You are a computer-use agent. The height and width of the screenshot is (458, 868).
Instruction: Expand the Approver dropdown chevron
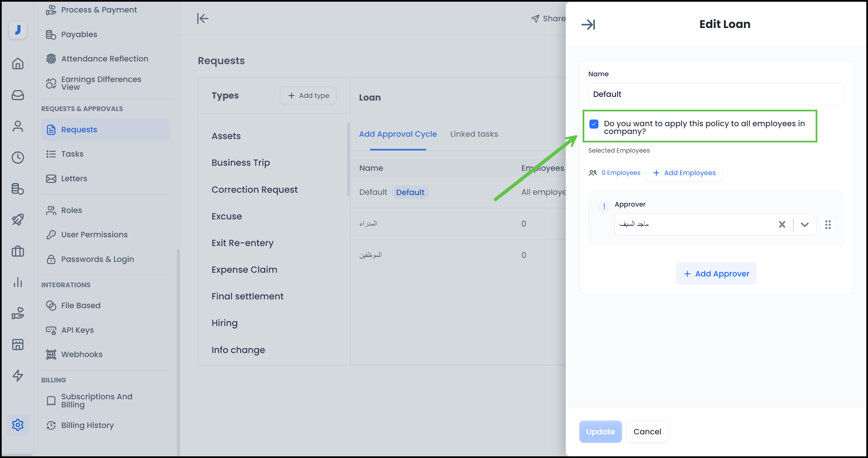coord(805,224)
